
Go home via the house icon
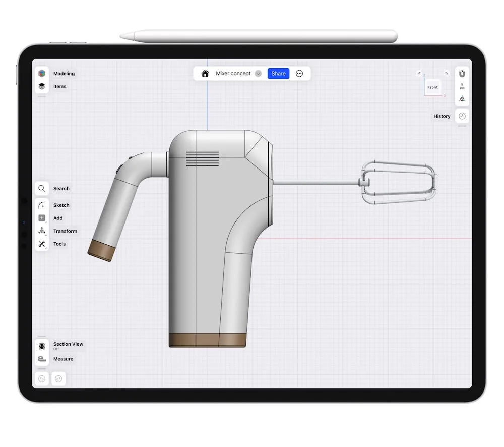pos(205,73)
